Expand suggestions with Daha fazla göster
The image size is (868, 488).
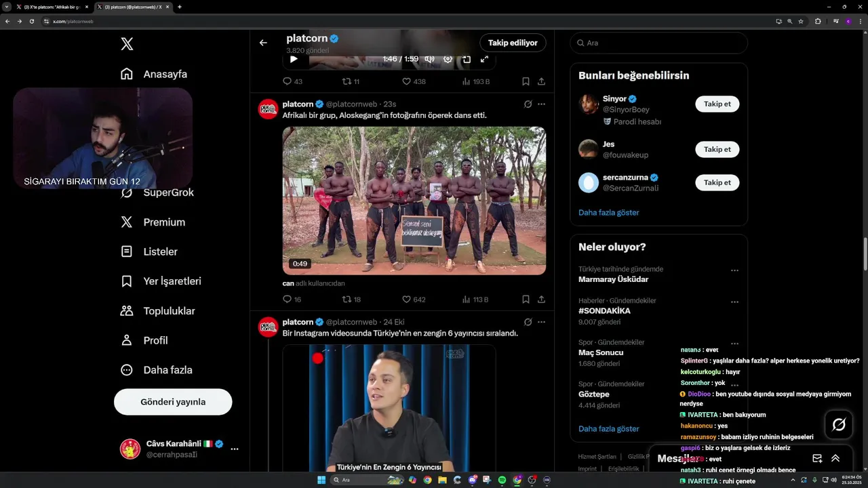pyautogui.click(x=608, y=212)
